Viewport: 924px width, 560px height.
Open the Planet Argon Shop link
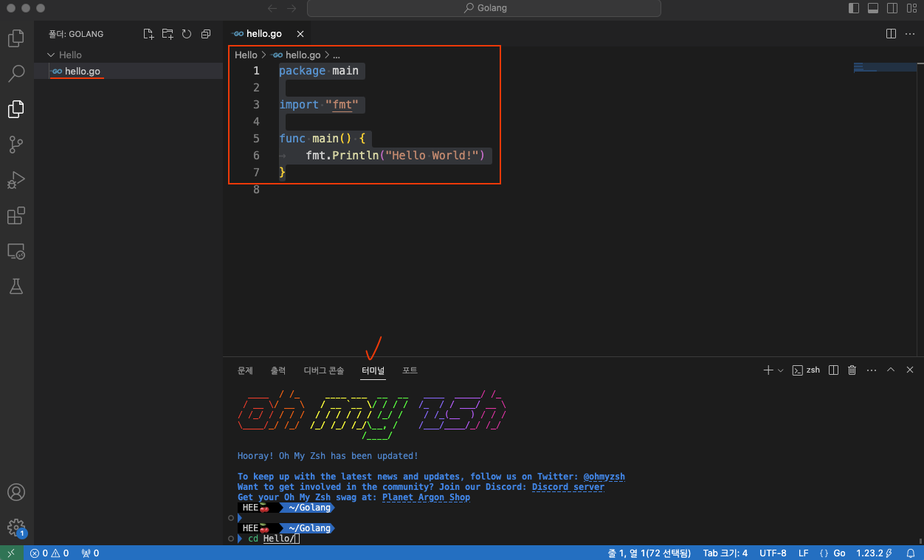pyautogui.click(x=426, y=497)
